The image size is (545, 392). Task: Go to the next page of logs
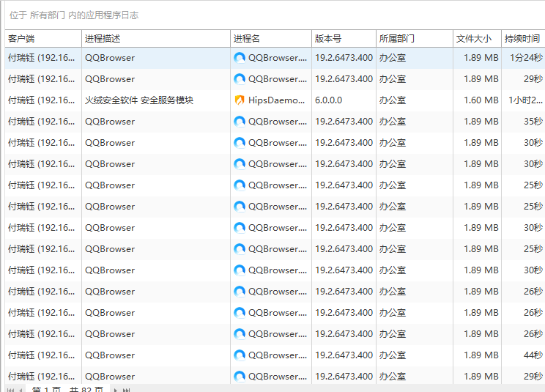pyautogui.click(x=116, y=390)
